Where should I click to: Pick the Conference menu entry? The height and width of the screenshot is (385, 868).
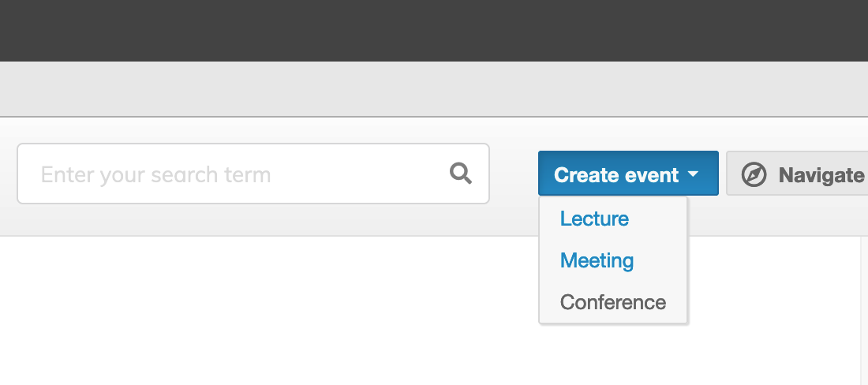613,302
